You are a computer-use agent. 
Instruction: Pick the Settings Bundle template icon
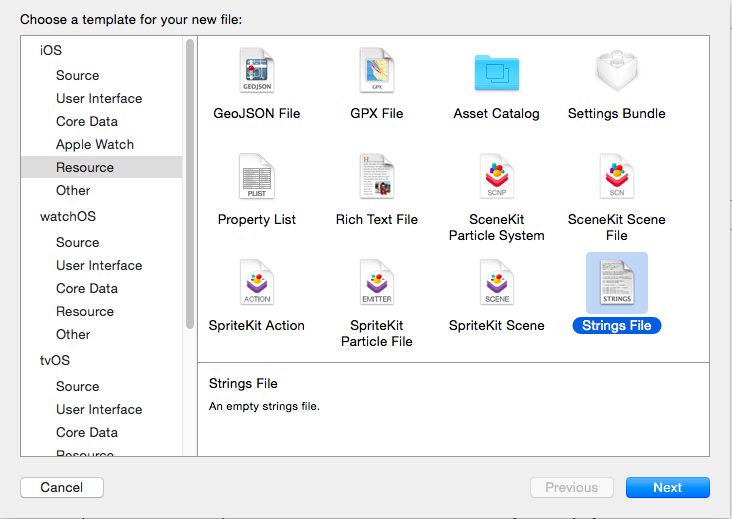pyautogui.click(x=616, y=72)
